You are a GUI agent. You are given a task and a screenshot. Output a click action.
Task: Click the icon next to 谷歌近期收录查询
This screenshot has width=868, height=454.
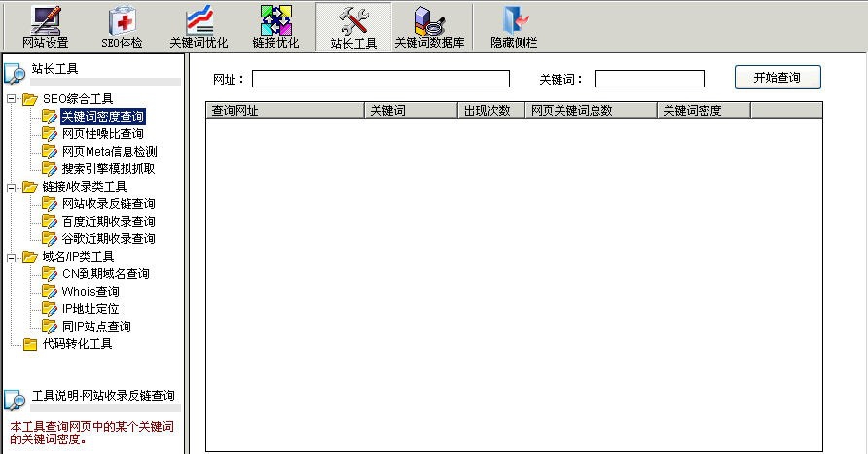point(50,239)
